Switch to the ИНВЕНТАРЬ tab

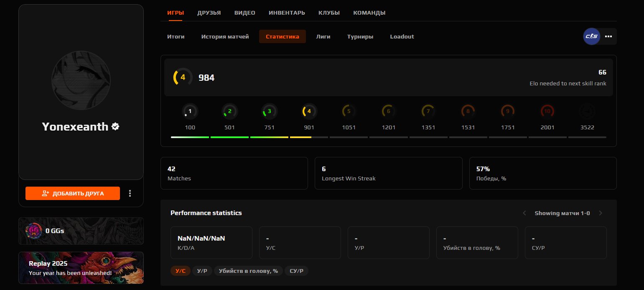(287, 13)
